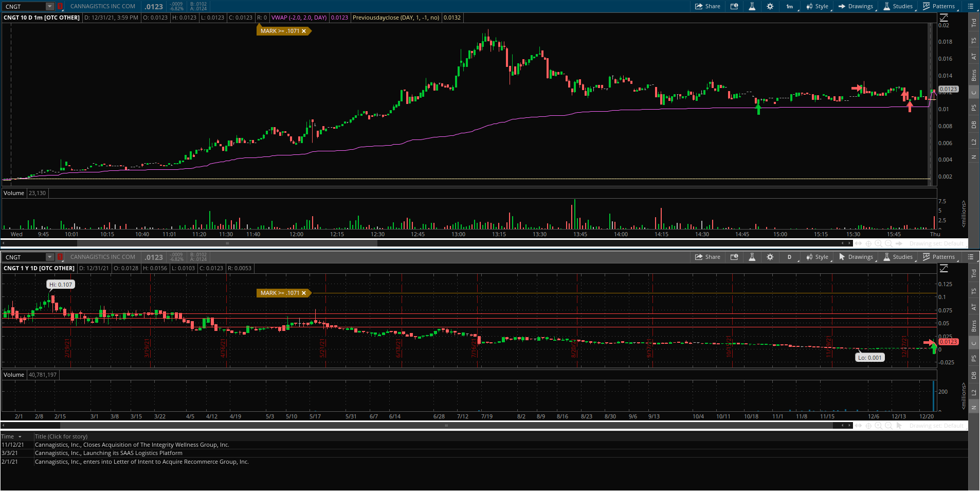980x491 pixels.
Task: Open the 1m timeframe dropdown
Action: (790, 6)
